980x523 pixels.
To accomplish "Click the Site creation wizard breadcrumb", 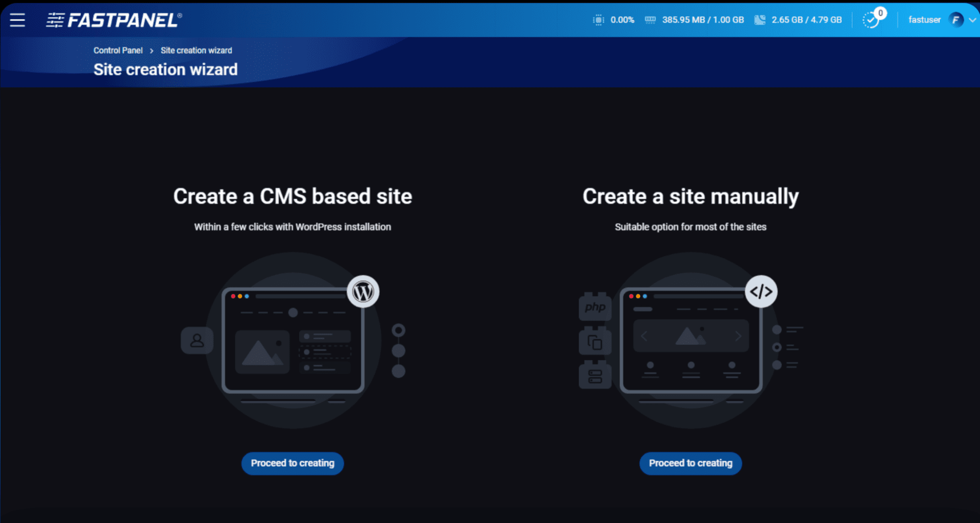I will coord(196,50).
